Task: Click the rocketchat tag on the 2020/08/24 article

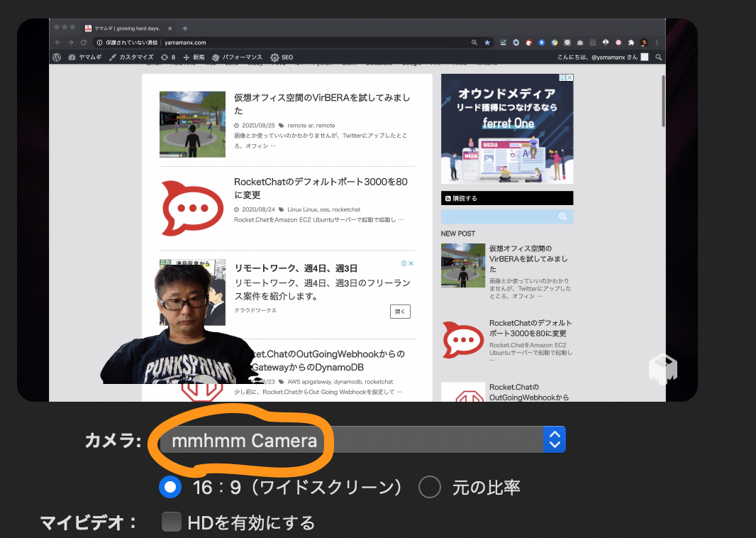Action: pos(346,209)
